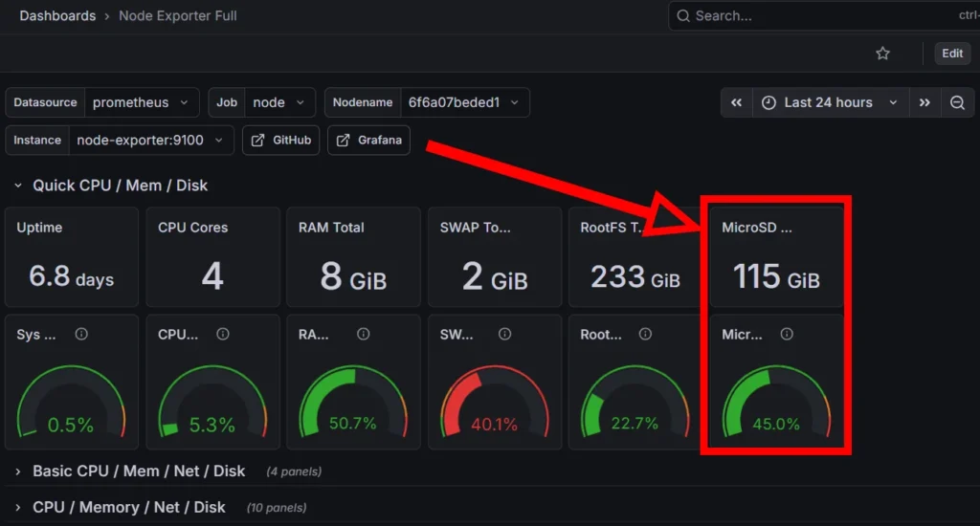This screenshot has height=526, width=980.
Task: Open the Search field
Action: 824,15
